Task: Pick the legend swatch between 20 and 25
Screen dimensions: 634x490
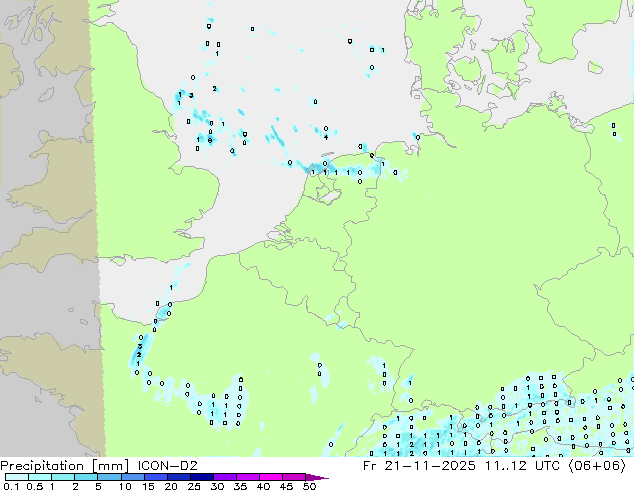Action: pyautogui.click(x=178, y=477)
